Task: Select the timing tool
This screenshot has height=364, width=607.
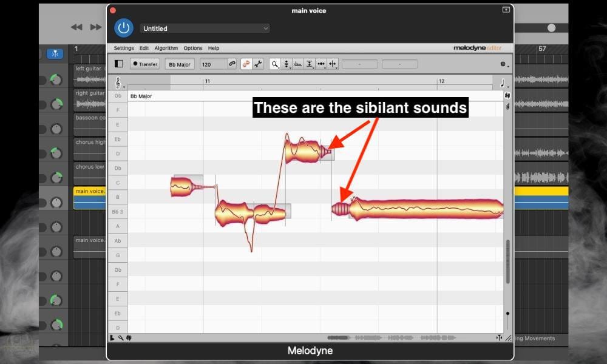Action: (321, 64)
